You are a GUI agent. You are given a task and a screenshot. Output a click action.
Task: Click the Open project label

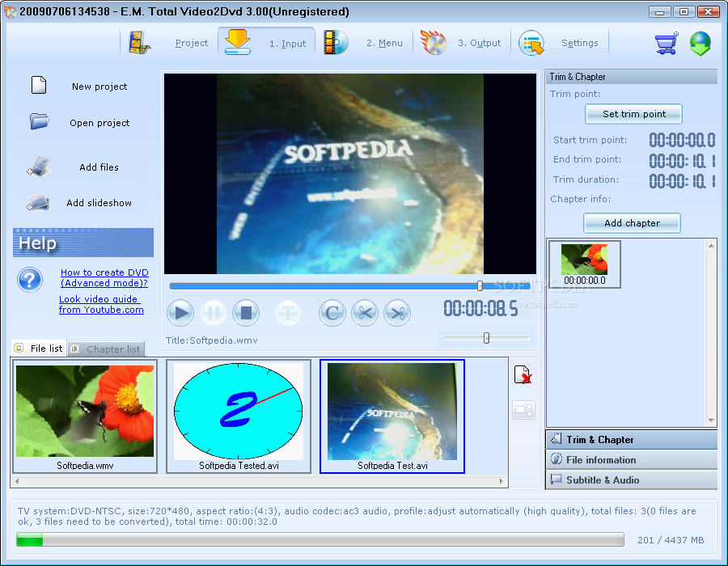pyautogui.click(x=99, y=123)
